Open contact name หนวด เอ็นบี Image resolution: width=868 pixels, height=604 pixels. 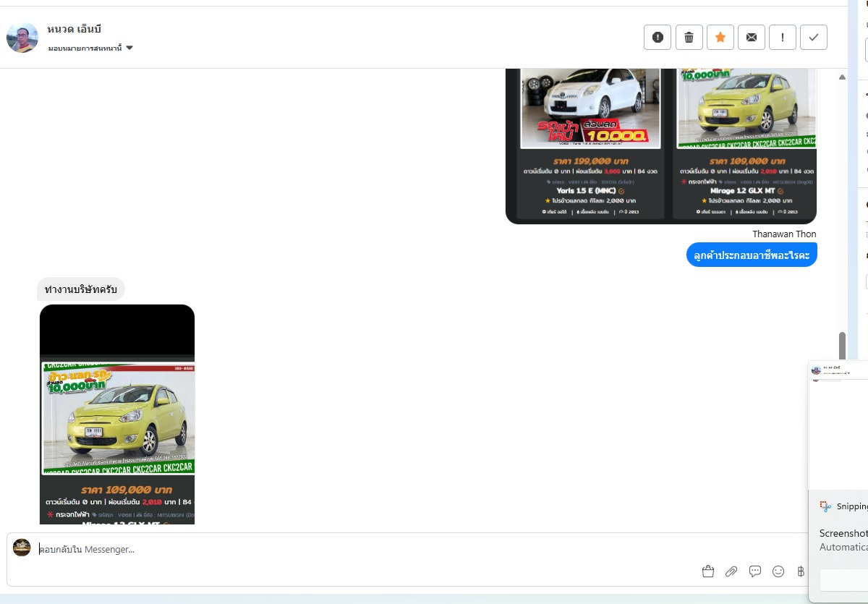click(x=75, y=29)
